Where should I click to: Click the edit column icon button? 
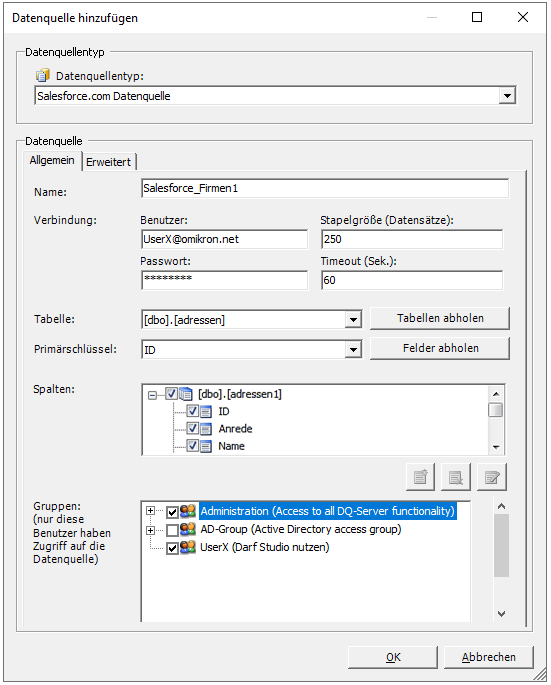point(492,477)
